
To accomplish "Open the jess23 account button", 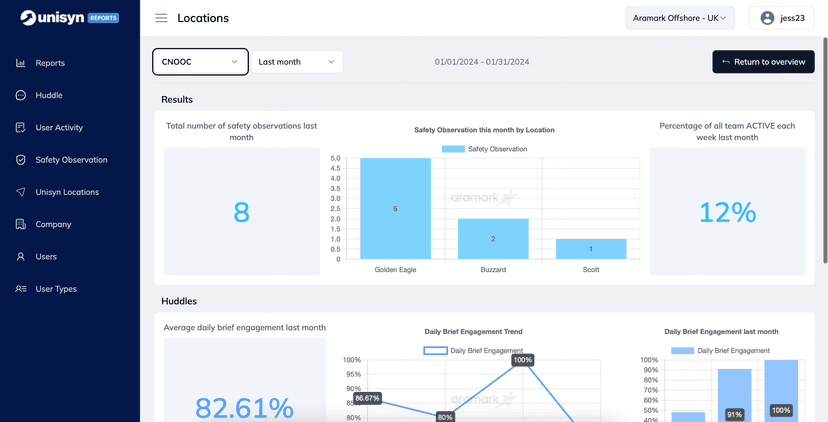I will point(782,18).
